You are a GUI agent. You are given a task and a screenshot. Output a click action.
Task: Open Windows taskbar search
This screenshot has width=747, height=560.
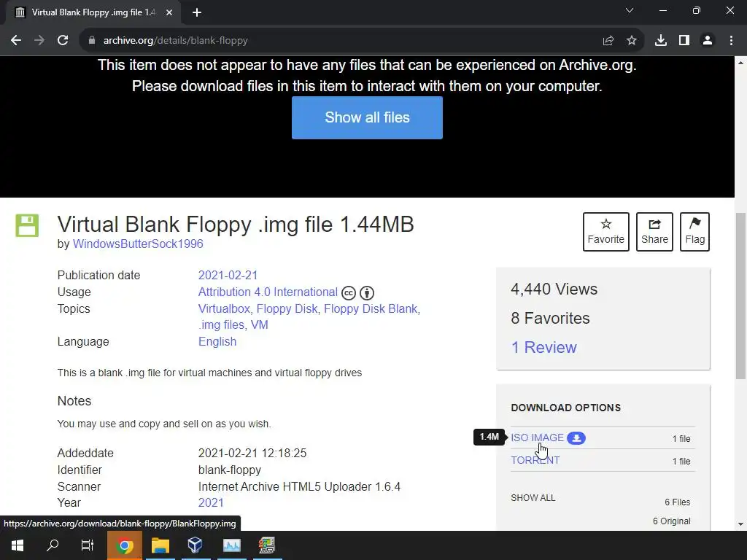click(53, 545)
